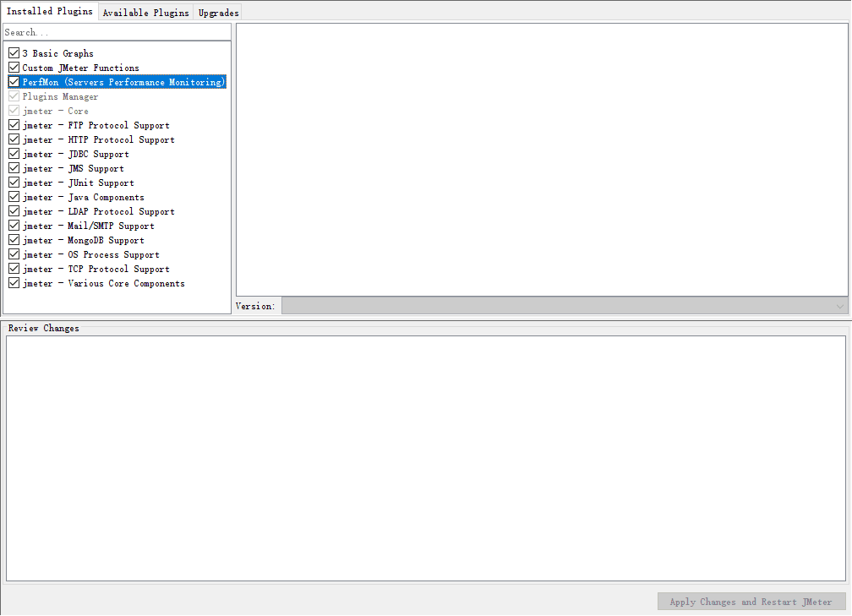Select the 'Custom JMeter Functions' row
Image resolution: width=852 pixels, height=616 pixels.
(80, 68)
